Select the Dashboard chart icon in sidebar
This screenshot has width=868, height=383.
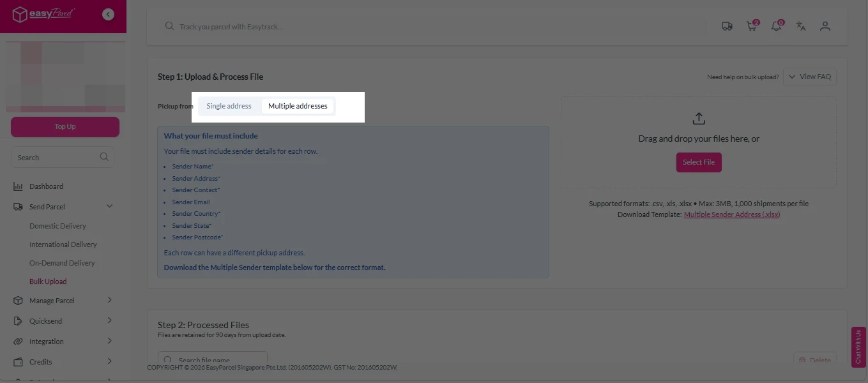click(19, 186)
